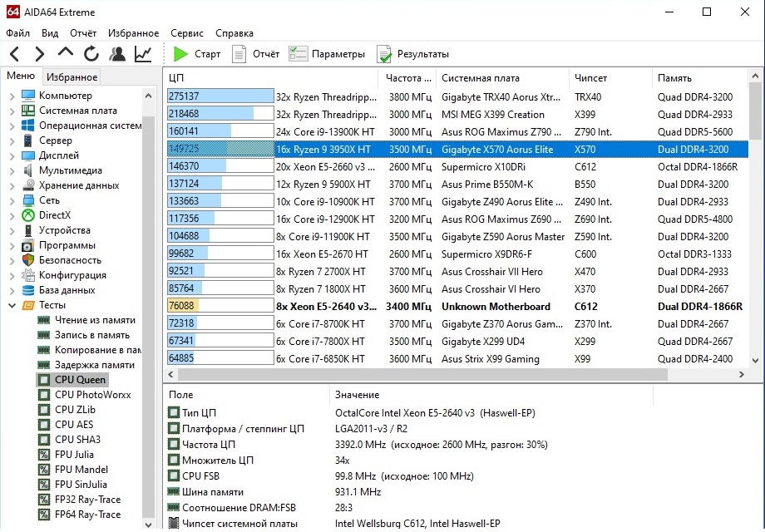The width and height of the screenshot is (765, 532).
Task: Click the Системная плата icon in tree
Action: tap(28, 111)
